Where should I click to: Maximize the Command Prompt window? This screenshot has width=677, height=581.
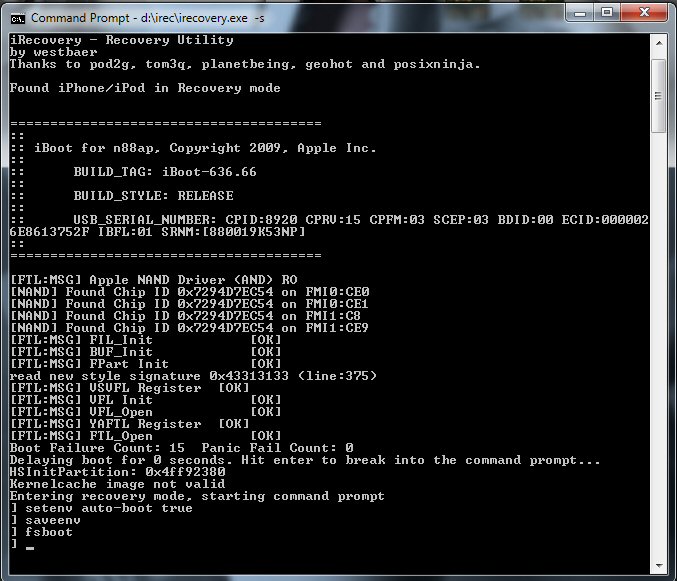[607, 13]
